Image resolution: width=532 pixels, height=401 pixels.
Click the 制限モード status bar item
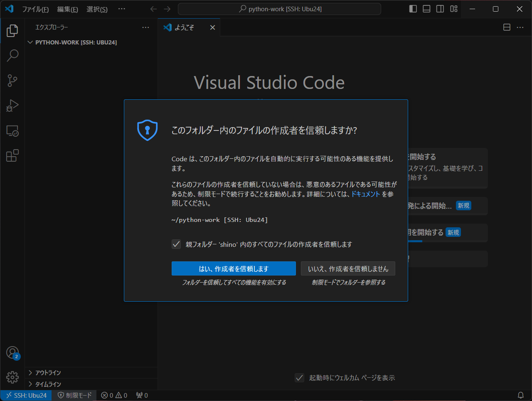point(74,395)
